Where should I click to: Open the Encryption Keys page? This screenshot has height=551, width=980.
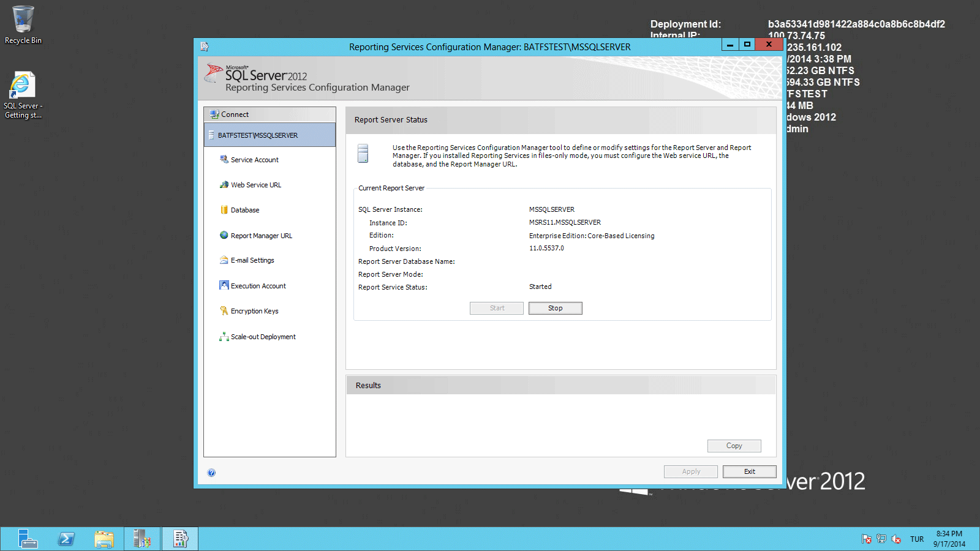pos(254,310)
